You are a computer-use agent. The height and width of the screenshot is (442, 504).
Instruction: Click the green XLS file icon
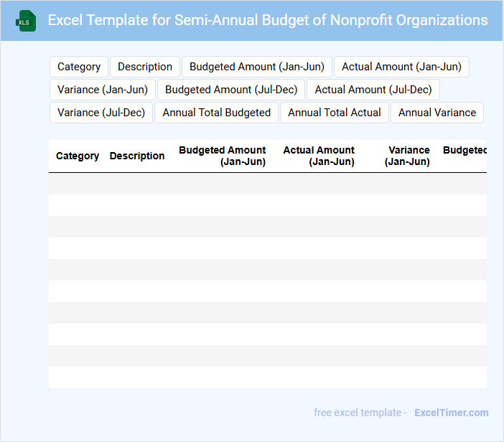tap(27, 21)
